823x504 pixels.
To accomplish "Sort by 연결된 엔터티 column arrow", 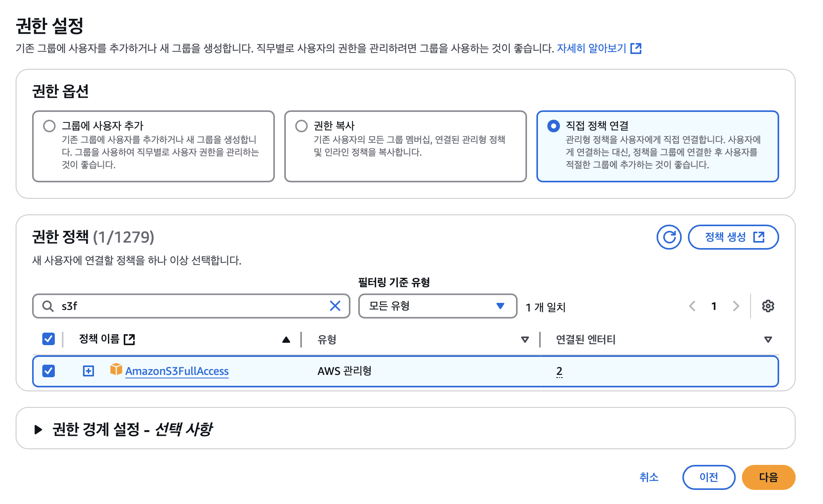I will 768,340.
